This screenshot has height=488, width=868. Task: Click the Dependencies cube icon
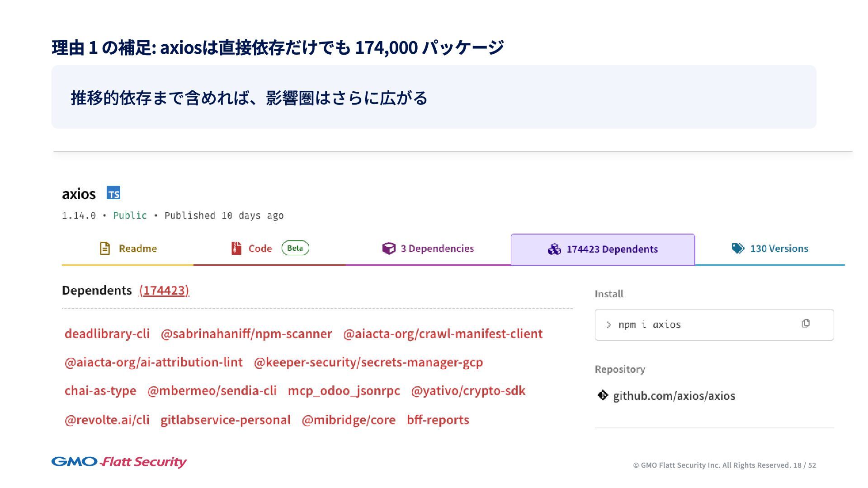(388, 249)
